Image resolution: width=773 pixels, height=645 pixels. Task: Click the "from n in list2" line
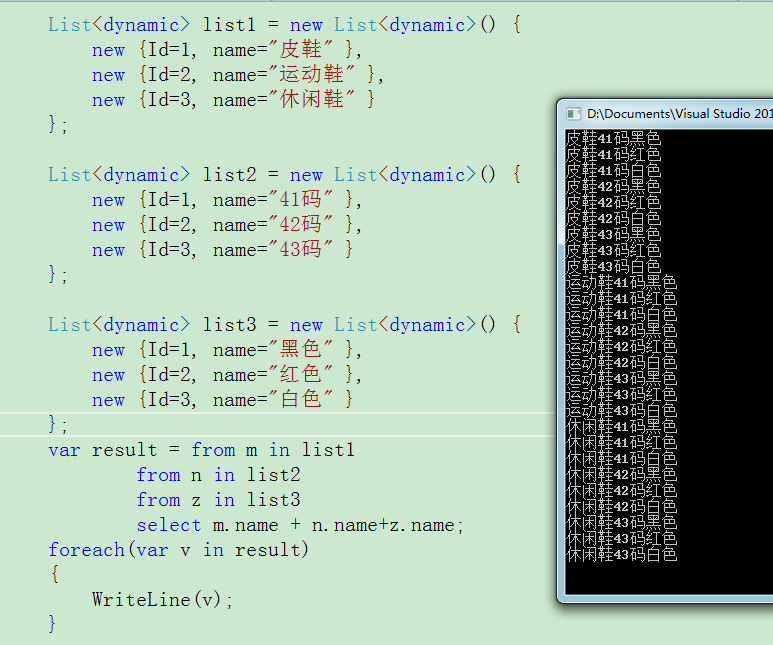click(218, 475)
